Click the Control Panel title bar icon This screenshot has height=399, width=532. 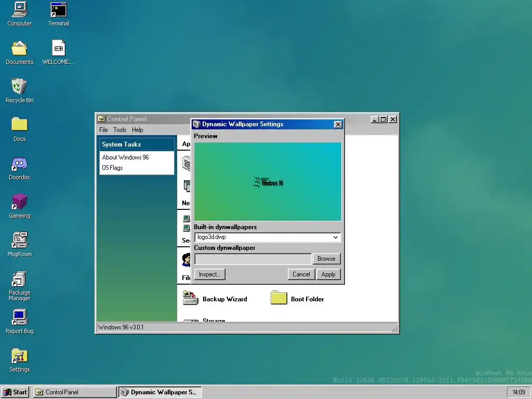coord(101,119)
